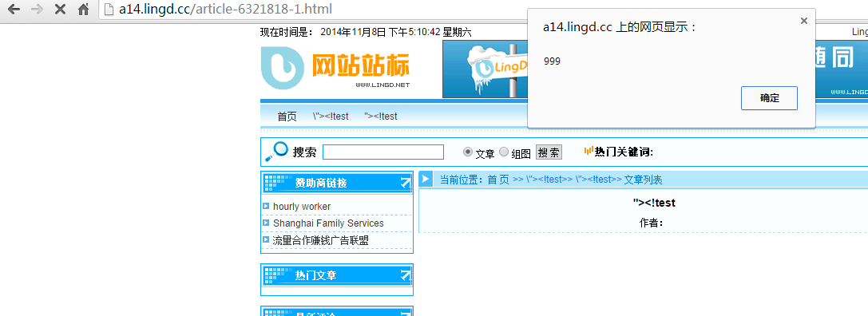Click the 赞助商链接 panel header
Image resolution: width=868 pixels, height=316 pixels.
tap(336, 183)
